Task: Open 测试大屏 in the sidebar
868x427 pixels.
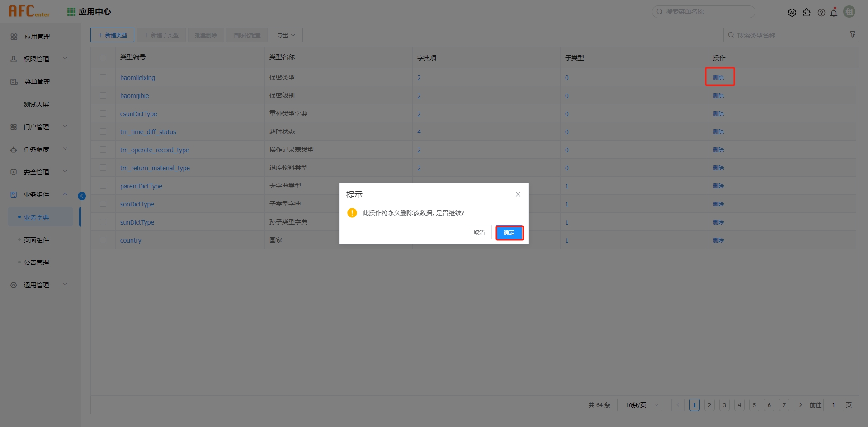Action: 36,104
